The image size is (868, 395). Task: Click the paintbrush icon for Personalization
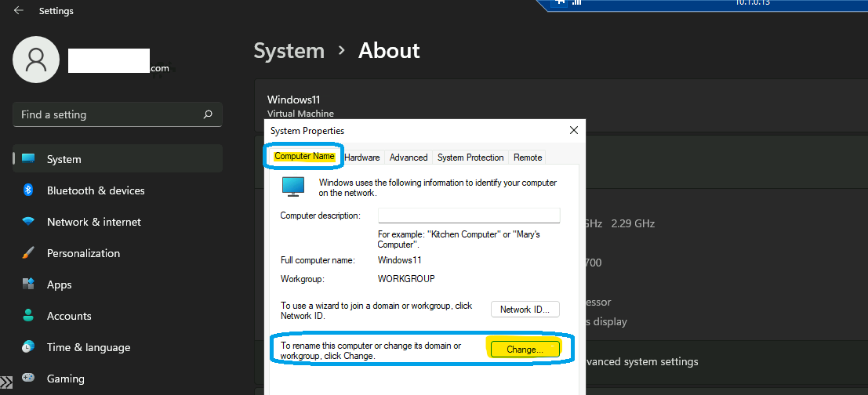pos(28,253)
